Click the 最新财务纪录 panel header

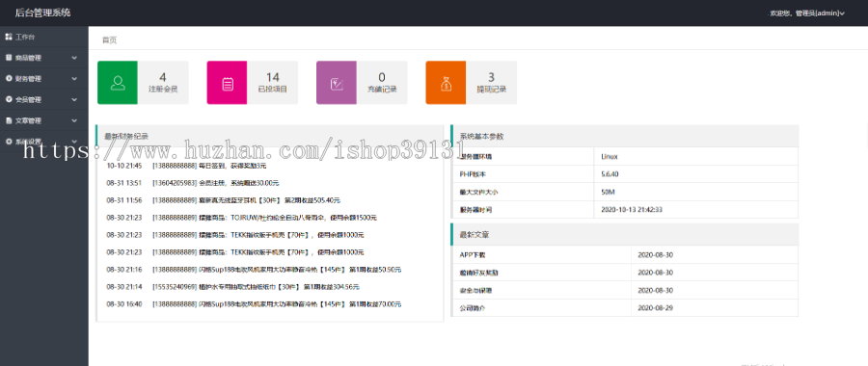(270, 136)
